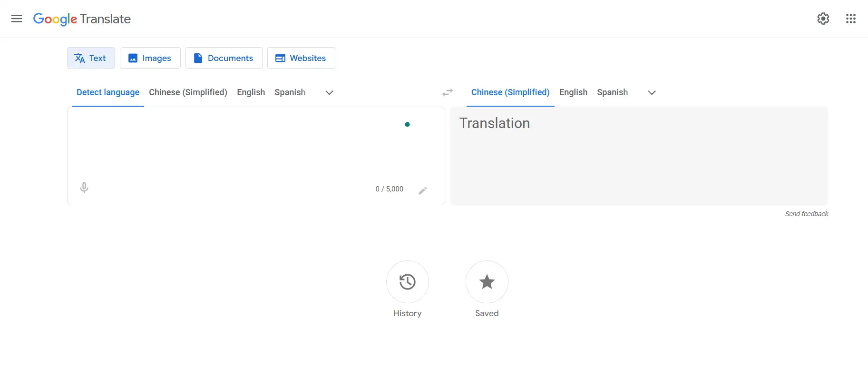Click the Send feedback link
This screenshot has height=369, width=868.
pos(807,214)
